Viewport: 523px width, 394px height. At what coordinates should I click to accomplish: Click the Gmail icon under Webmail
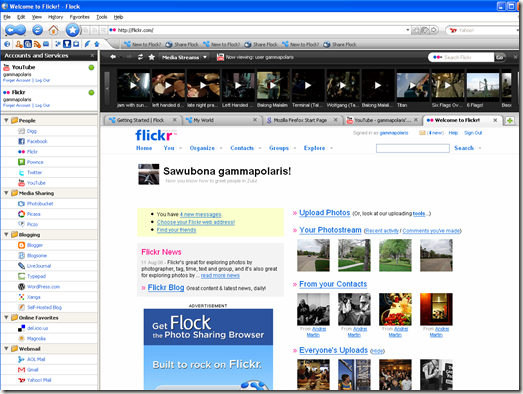click(21, 370)
